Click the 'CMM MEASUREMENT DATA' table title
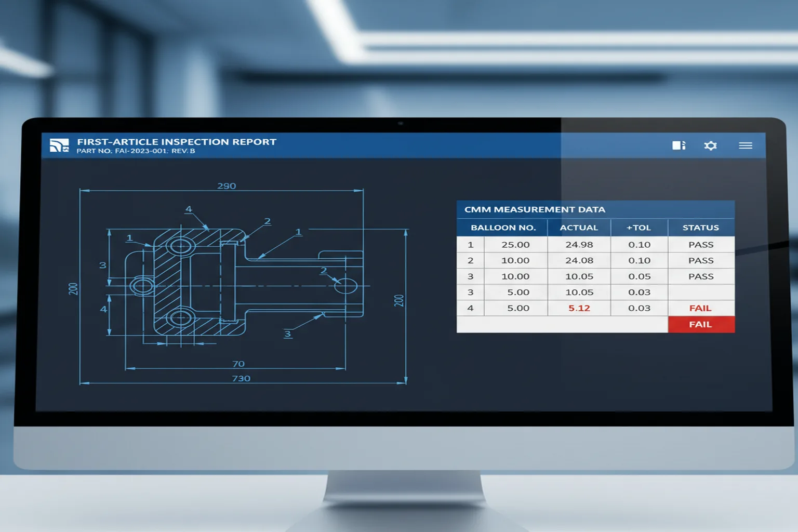The height and width of the screenshot is (532, 798). coord(535,209)
